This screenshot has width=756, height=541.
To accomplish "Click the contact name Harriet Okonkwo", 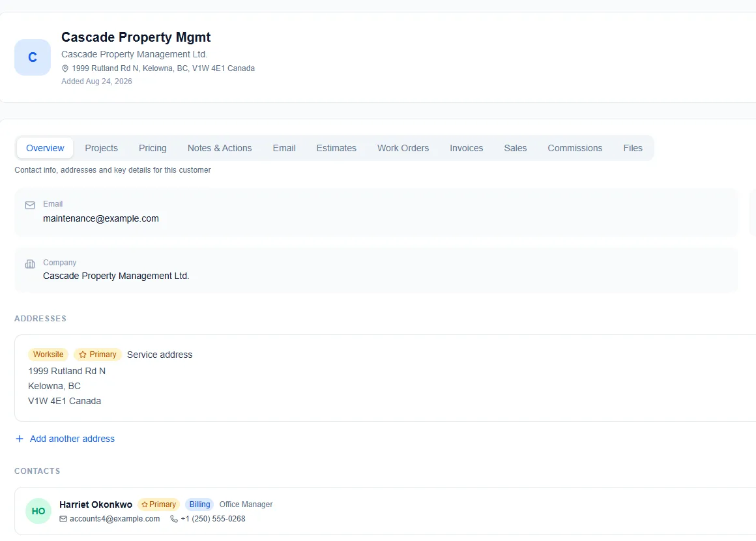I will pyautogui.click(x=96, y=504).
